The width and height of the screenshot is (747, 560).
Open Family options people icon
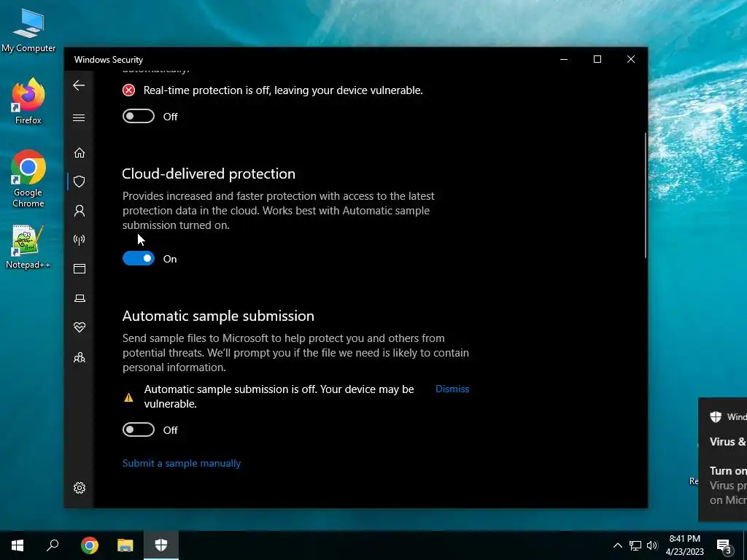(80, 357)
